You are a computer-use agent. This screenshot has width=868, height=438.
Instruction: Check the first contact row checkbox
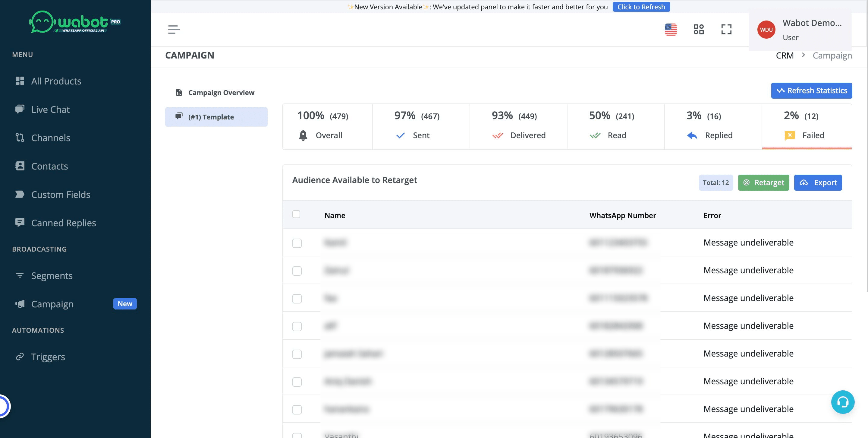(x=297, y=243)
